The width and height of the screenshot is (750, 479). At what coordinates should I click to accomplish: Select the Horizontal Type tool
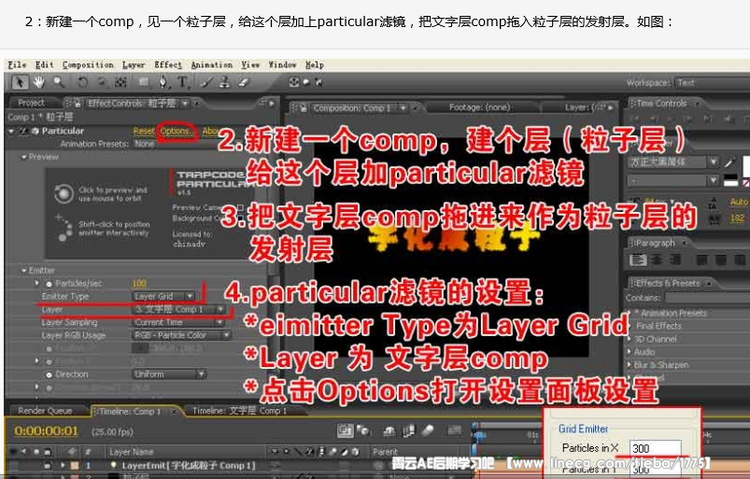(x=182, y=82)
